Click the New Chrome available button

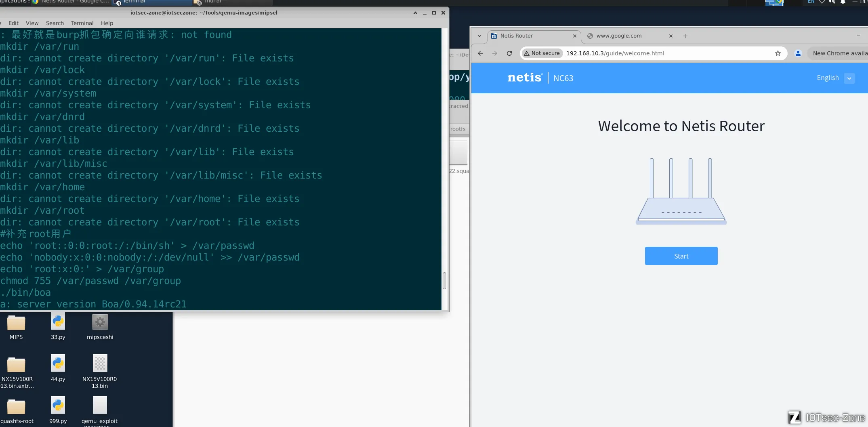coord(838,53)
